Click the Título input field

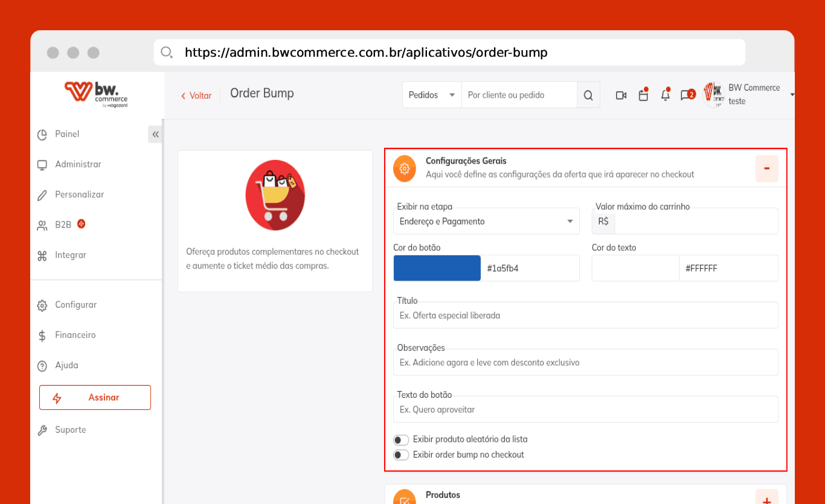(585, 315)
